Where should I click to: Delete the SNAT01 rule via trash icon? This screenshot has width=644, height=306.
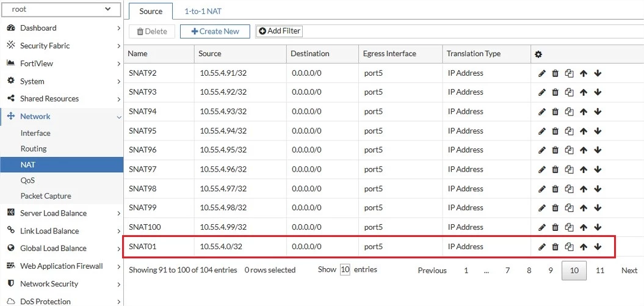[555, 247]
